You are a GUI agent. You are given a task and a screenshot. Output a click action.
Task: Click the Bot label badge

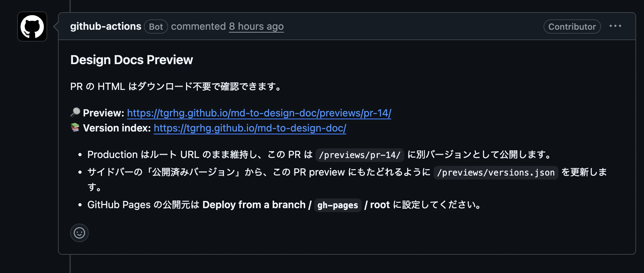pos(156,27)
